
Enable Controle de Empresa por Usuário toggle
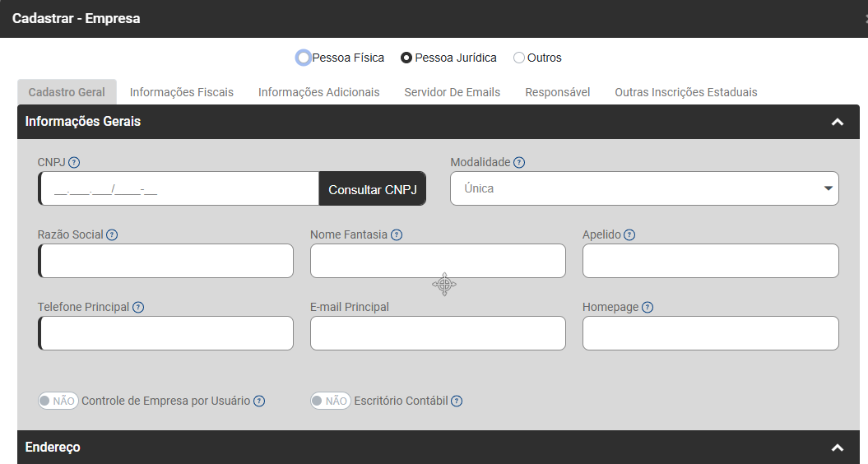[x=58, y=401]
